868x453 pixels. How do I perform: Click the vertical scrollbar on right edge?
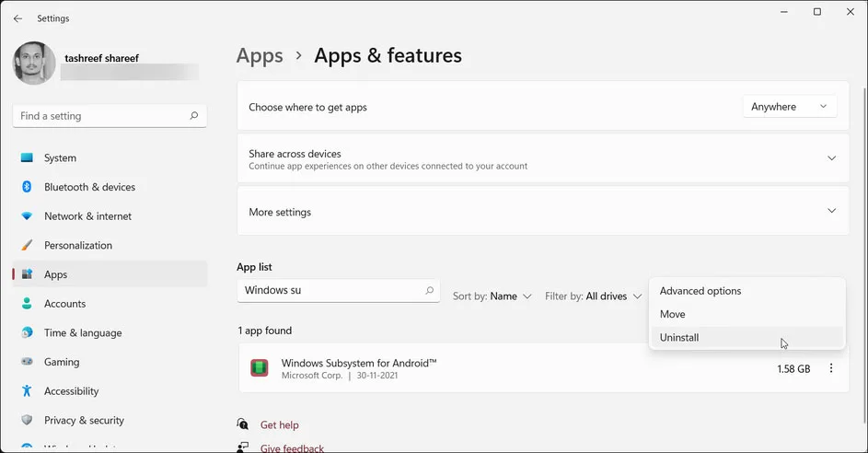coord(864,255)
